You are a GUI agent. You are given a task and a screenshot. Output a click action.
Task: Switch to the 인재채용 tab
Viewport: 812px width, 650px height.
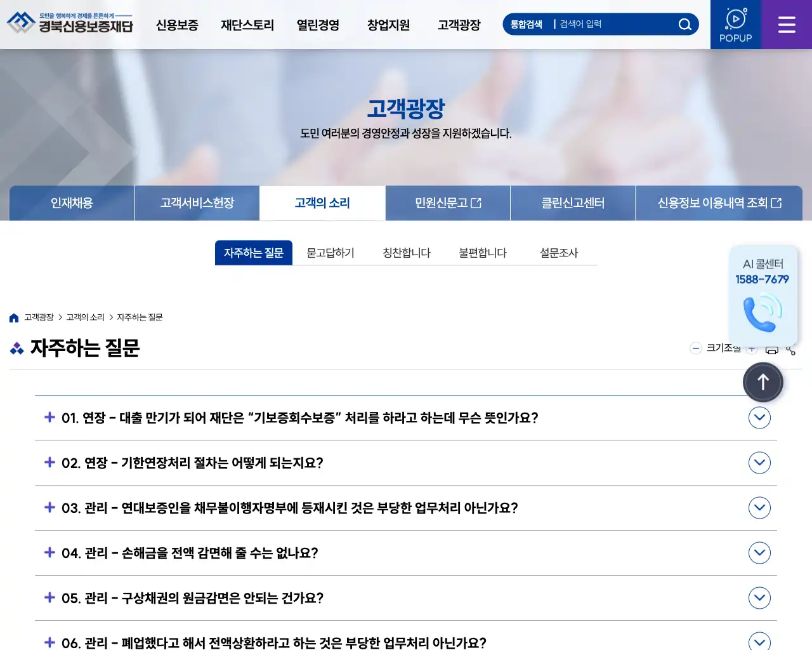click(72, 203)
